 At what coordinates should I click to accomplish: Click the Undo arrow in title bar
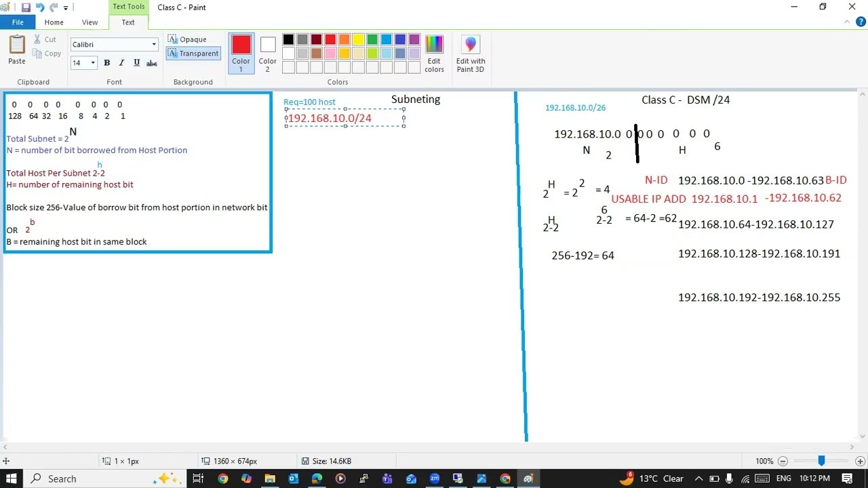pyautogui.click(x=39, y=7)
